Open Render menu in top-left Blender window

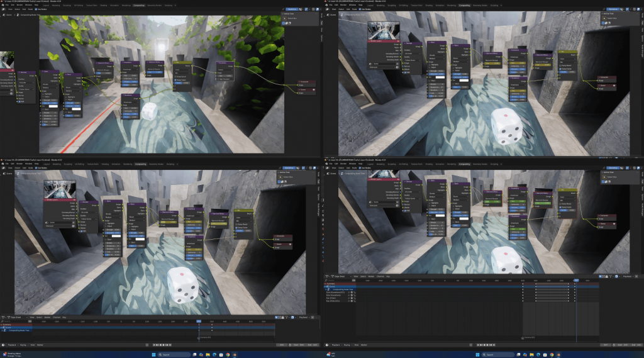pyautogui.click(x=19, y=5)
